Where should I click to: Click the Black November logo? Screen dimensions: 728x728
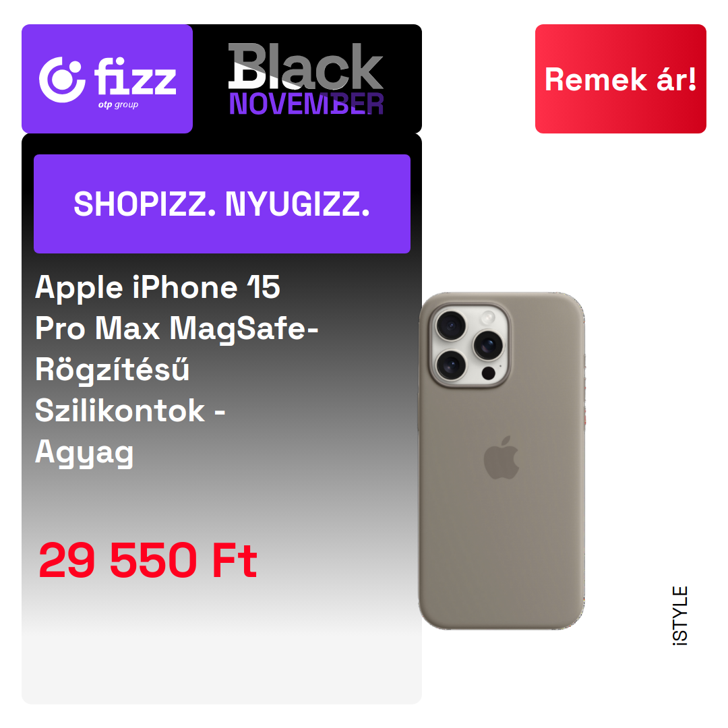coord(306,79)
